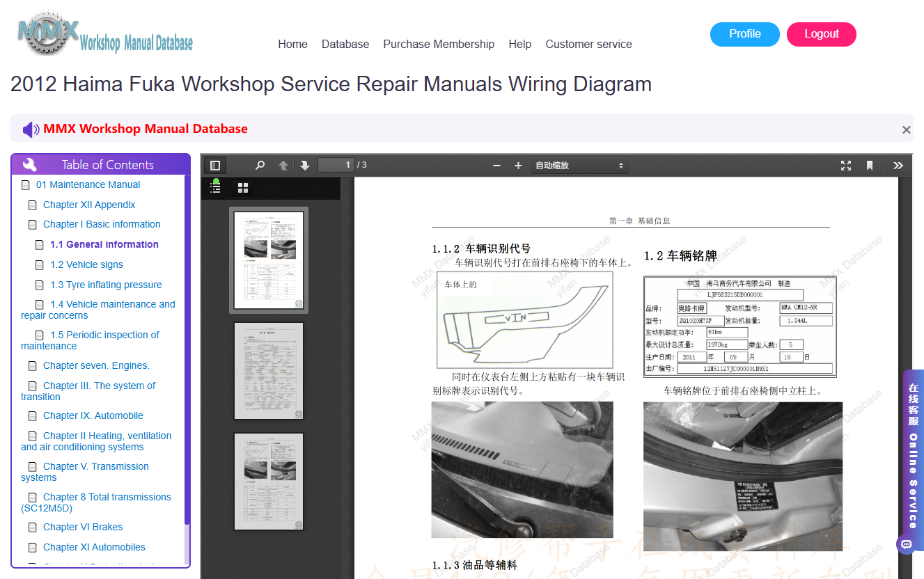This screenshot has width=924, height=579.
Task: Click the Logout button
Action: tap(822, 34)
